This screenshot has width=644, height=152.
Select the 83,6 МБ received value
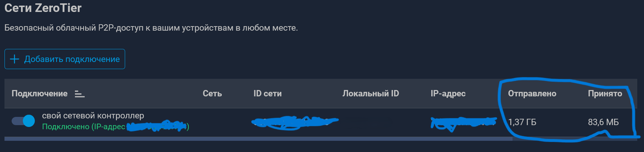click(x=603, y=122)
